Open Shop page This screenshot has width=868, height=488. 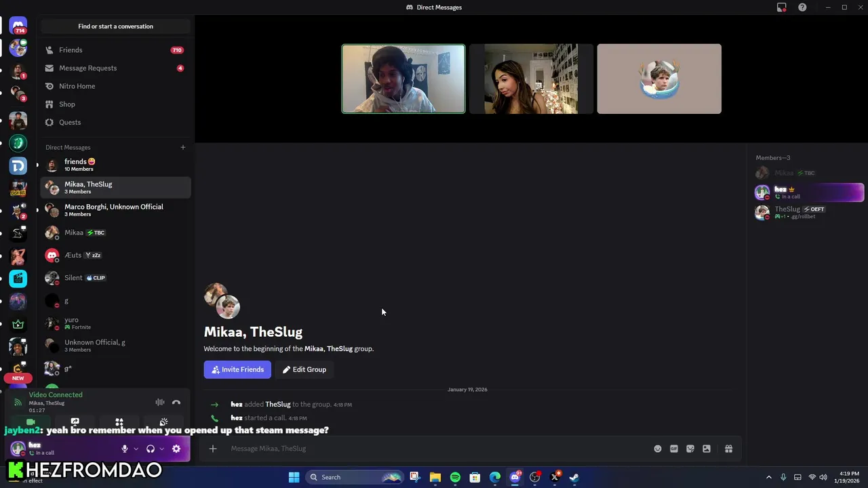tap(115, 104)
